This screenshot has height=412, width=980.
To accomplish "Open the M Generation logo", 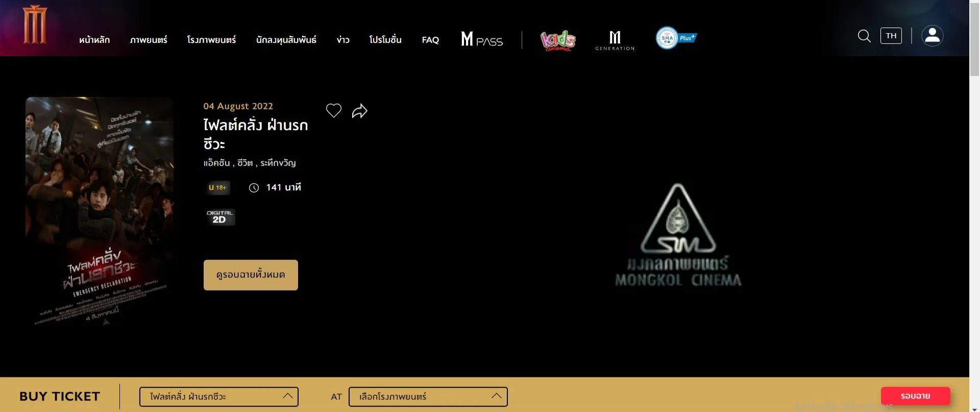I will pyautogui.click(x=615, y=40).
